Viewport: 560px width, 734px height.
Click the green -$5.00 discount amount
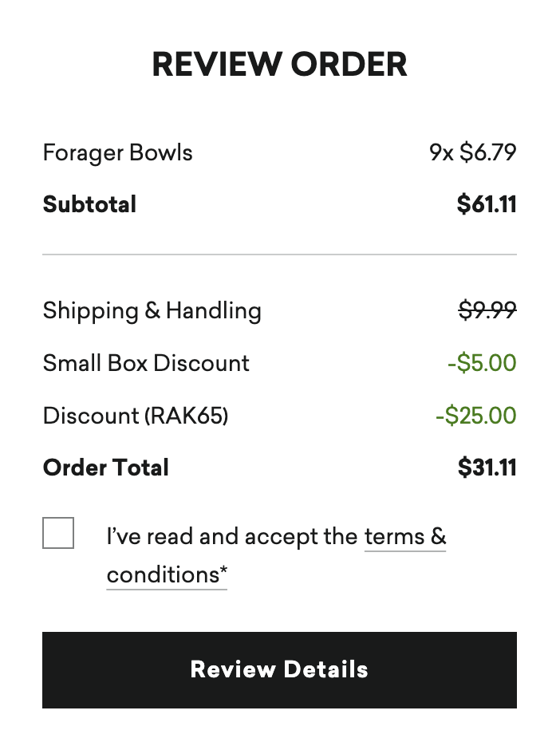[482, 363]
